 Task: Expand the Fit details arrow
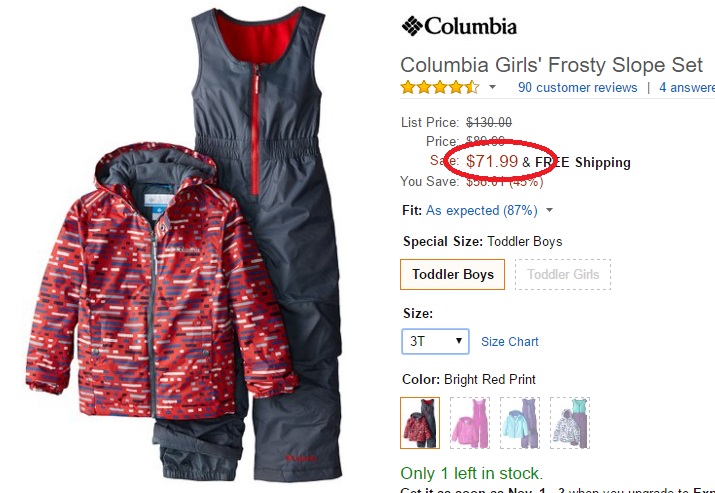click(x=549, y=210)
